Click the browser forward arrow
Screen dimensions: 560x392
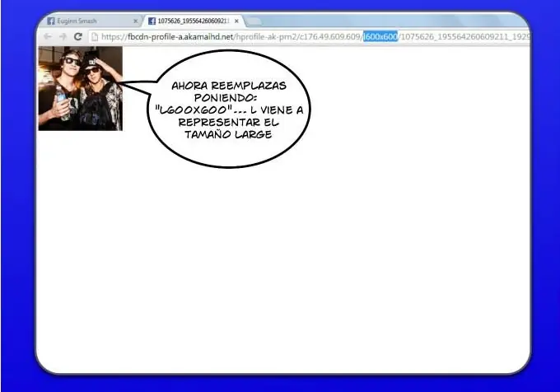tap(63, 36)
